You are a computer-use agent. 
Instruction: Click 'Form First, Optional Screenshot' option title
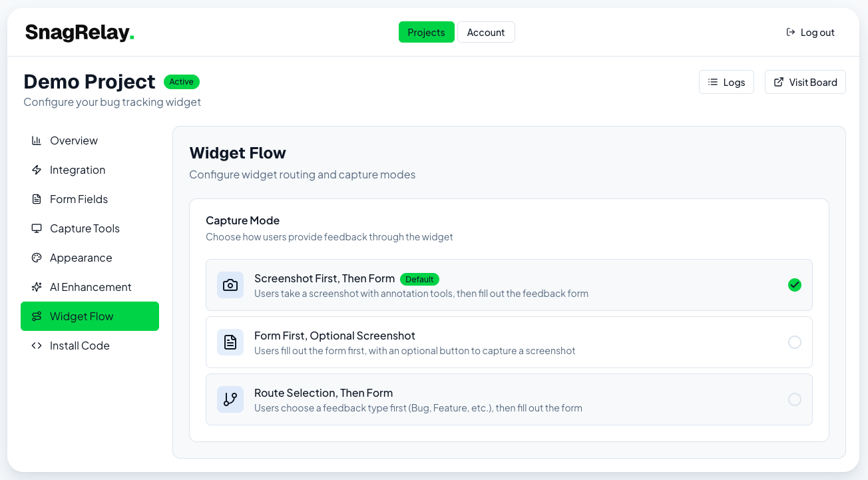[x=335, y=336]
